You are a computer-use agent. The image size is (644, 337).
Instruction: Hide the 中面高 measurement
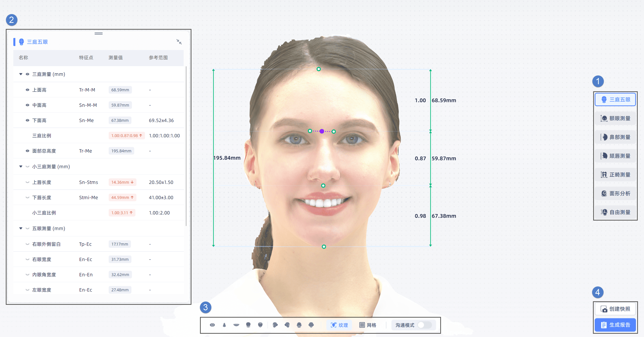[x=27, y=105]
